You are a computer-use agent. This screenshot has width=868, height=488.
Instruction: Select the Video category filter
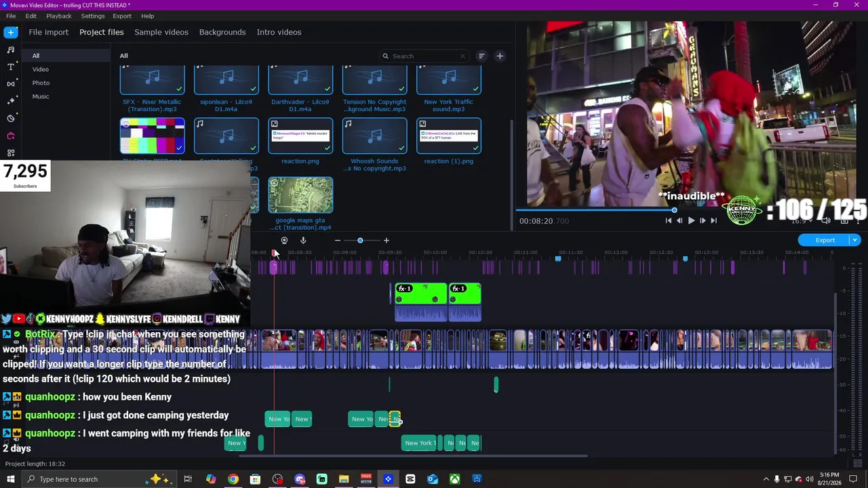coord(41,69)
